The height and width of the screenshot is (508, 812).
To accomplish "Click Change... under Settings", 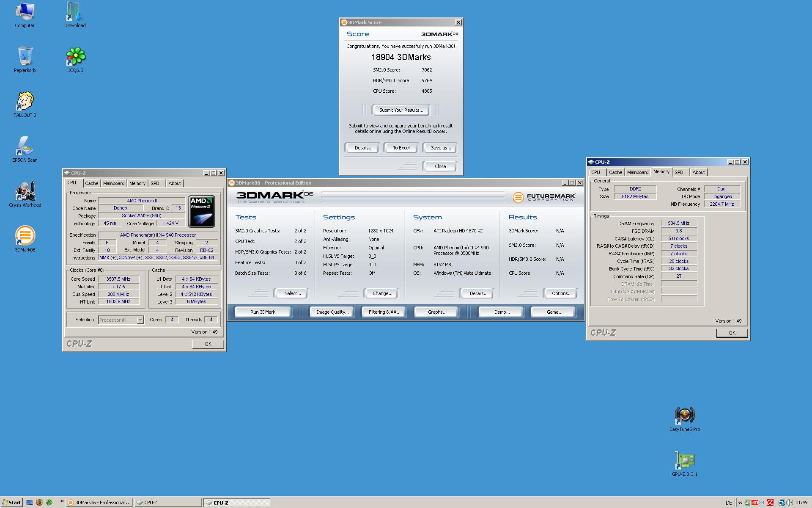I will [x=382, y=293].
